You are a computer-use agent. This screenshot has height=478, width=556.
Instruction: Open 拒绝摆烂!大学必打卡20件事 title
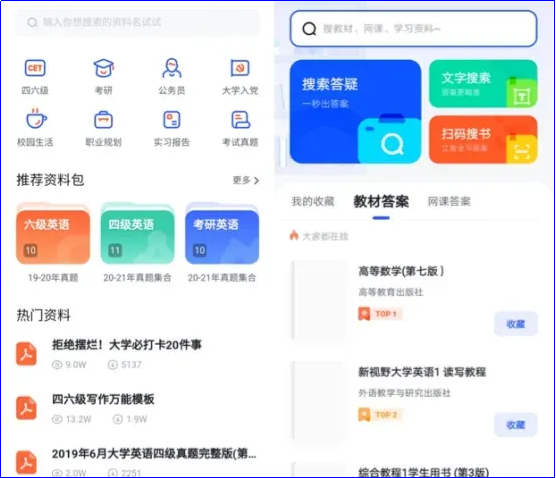tap(127, 345)
